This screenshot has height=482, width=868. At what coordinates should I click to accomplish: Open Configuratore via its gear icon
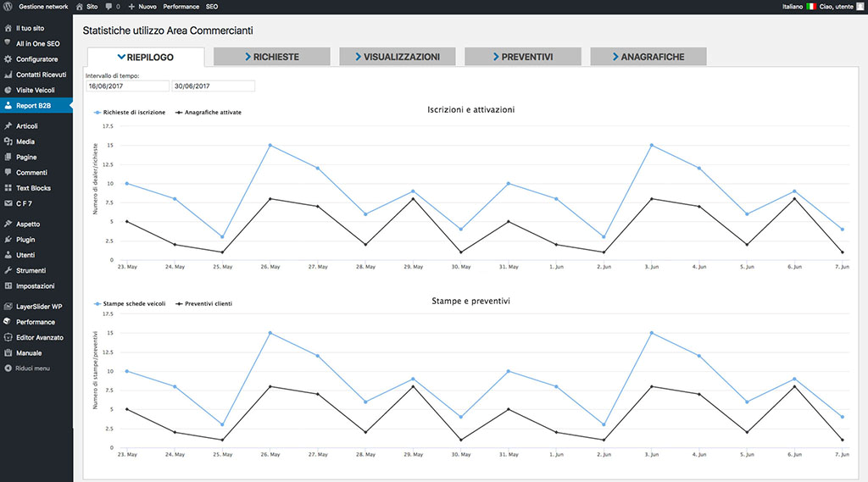(8, 59)
